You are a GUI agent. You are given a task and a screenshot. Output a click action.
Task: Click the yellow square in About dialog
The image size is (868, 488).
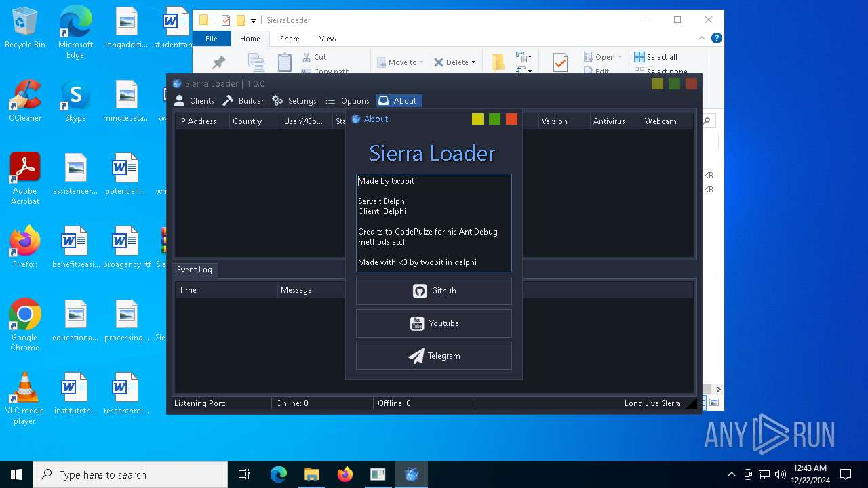(x=477, y=119)
